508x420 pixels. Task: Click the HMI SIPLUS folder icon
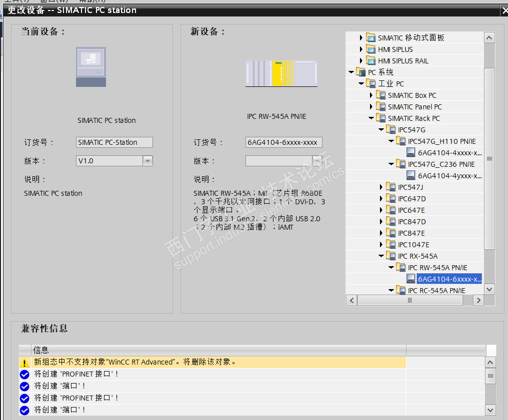click(x=370, y=49)
